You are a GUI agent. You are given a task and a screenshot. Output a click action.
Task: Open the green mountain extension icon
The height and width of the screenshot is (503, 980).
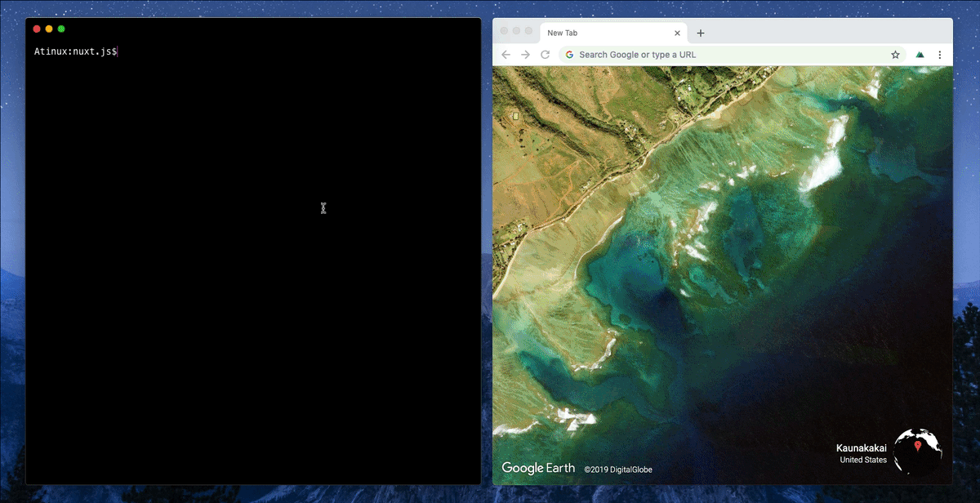(x=920, y=55)
